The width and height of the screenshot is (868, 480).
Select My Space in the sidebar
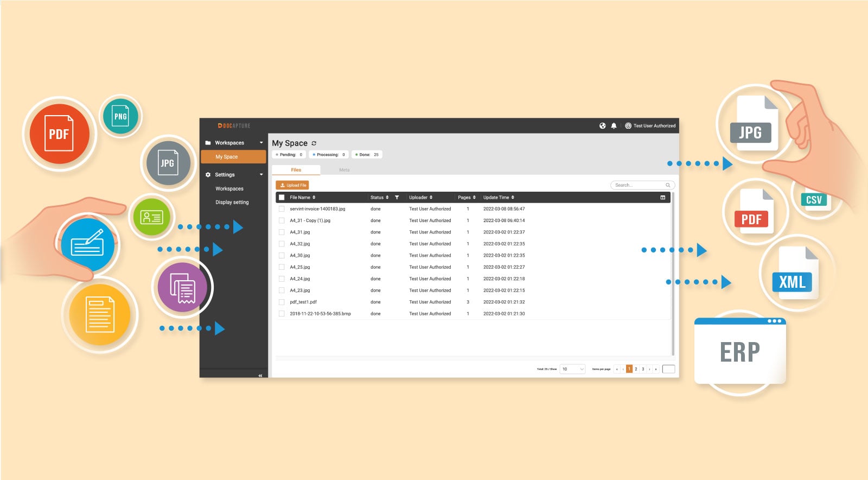pyautogui.click(x=233, y=157)
